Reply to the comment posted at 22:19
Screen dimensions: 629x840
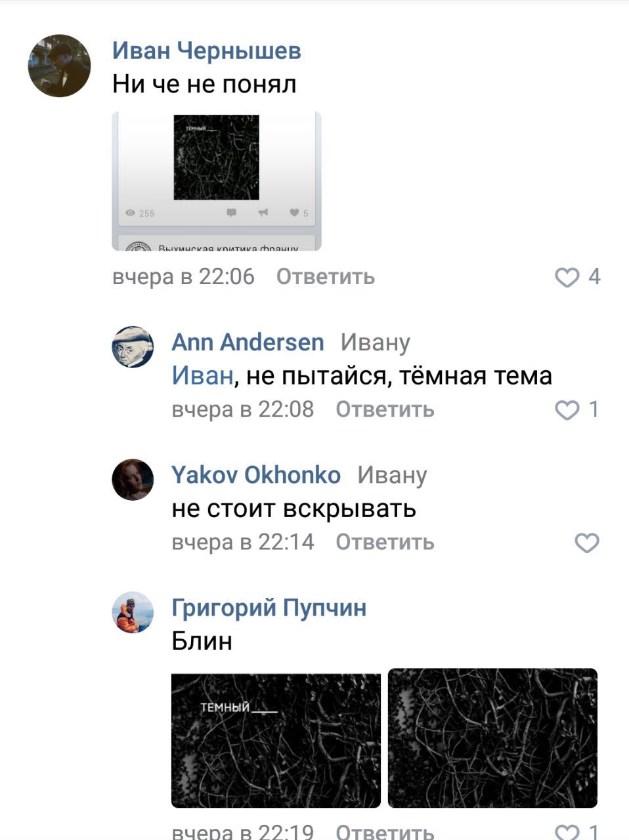(x=385, y=831)
